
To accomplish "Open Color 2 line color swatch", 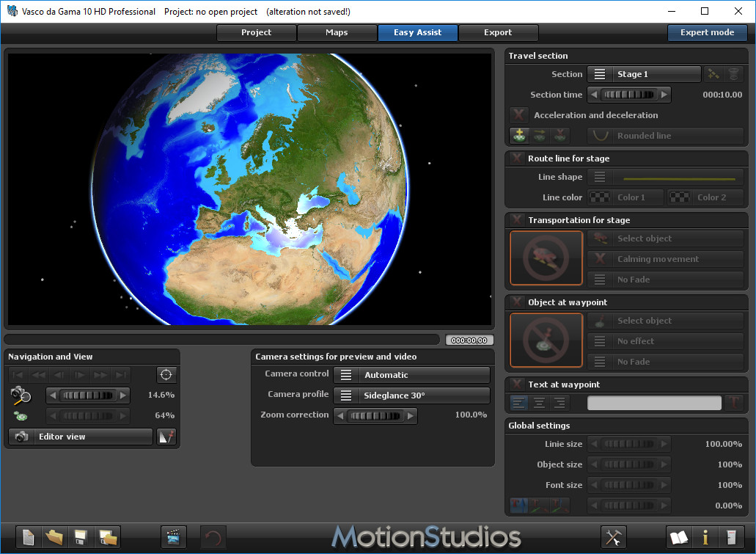I will (705, 197).
